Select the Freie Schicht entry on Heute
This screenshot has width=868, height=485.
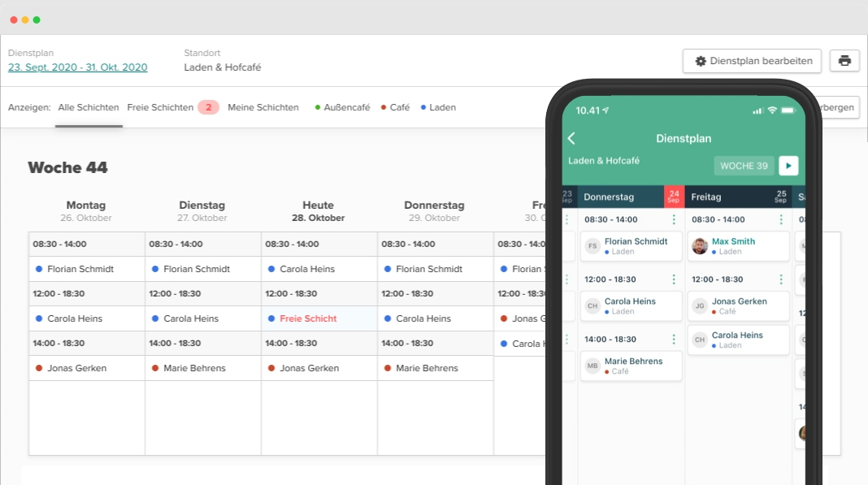[319, 318]
